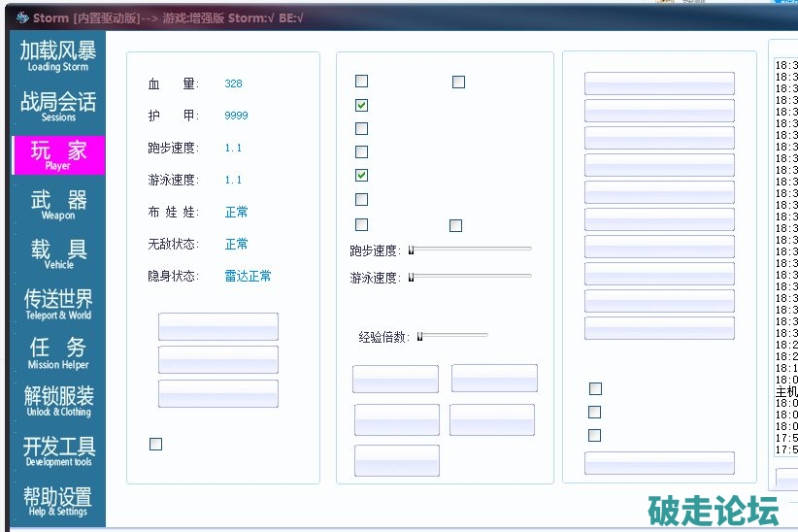Image resolution: width=798 pixels, height=532 pixels.
Task: Click the 雷达正常 stealth status text
Action: 248,276
